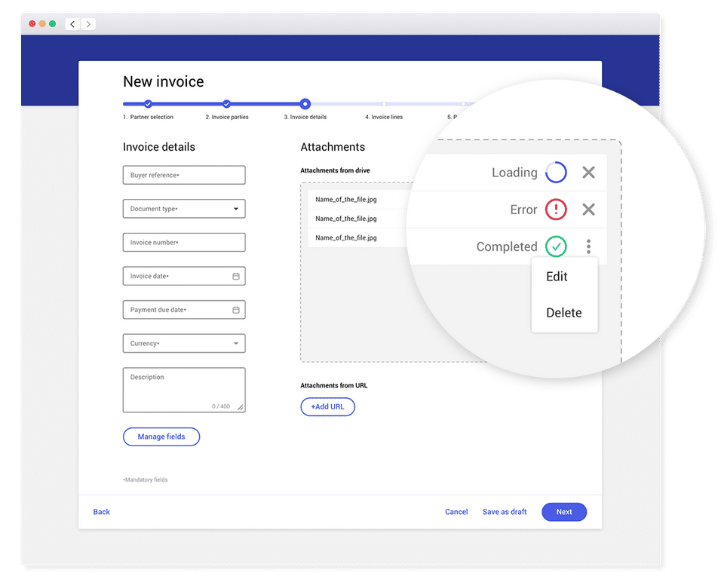The width and height of the screenshot is (724, 588).
Task: Choose Delete from the attachment menu
Action: (564, 313)
